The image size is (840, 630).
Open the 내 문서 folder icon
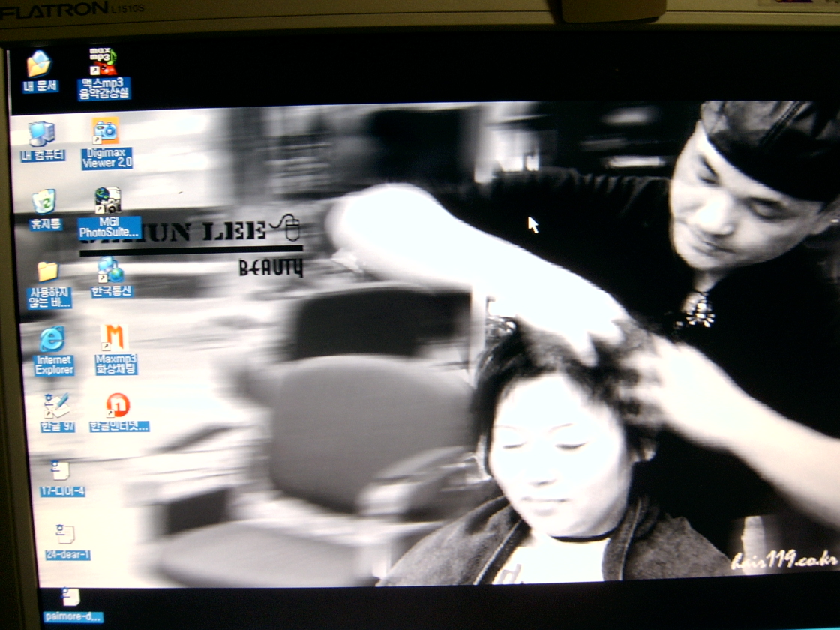click(39, 64)
